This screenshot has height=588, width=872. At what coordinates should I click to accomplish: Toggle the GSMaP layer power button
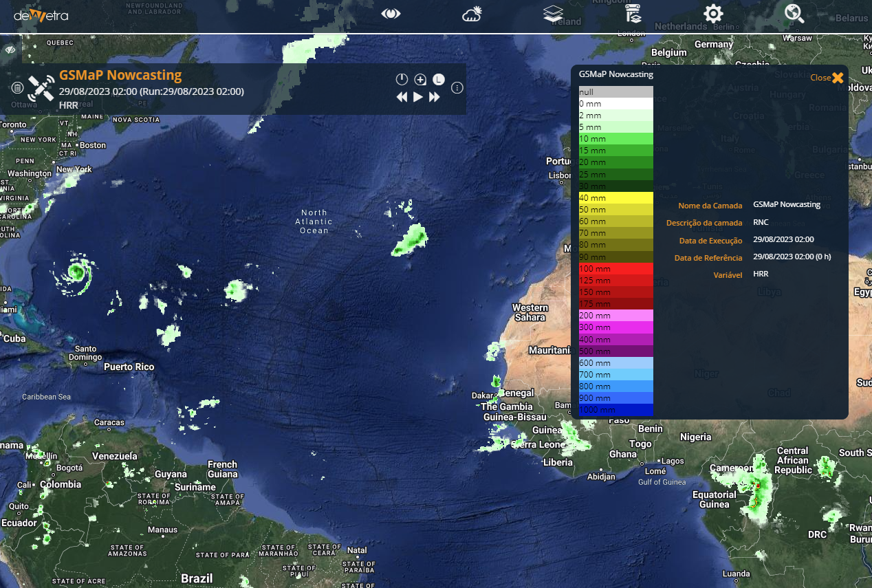402,80
